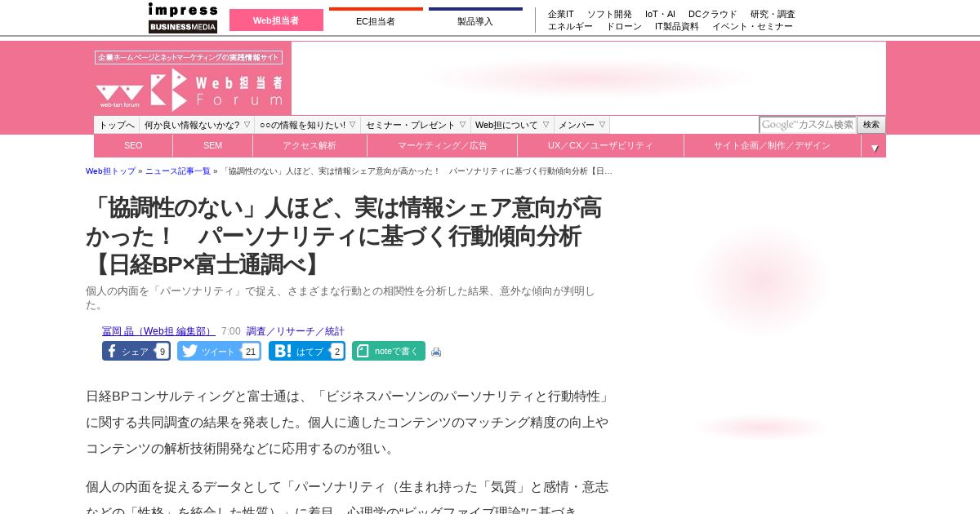
Task: Write on note with noteで書く button
Action: coord(389,351)
